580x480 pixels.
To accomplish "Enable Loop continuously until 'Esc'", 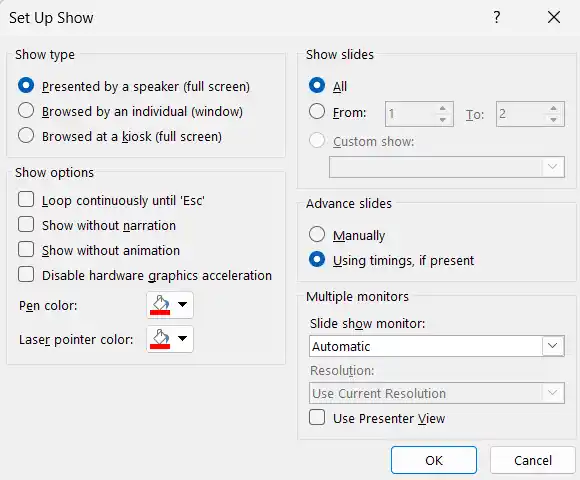I will 26,200.
